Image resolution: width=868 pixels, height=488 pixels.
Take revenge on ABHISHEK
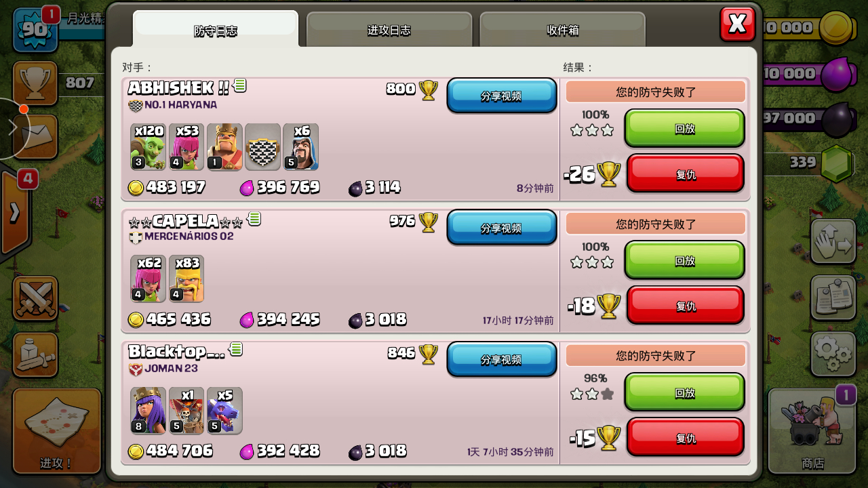coord(685,174)
